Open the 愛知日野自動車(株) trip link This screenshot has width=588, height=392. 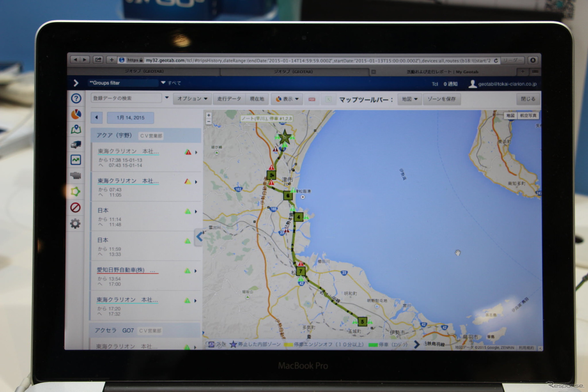pyautogui.click(x=126, y=270)
